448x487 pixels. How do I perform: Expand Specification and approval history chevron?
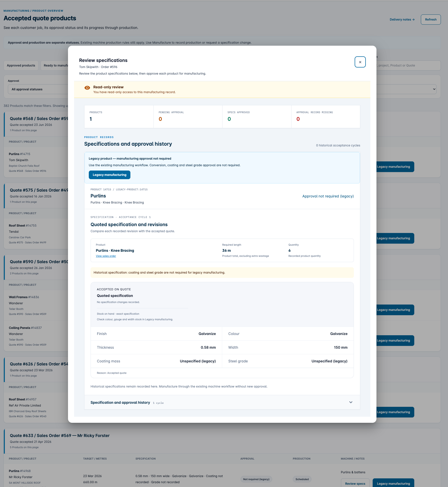click(x=351, y=402)
